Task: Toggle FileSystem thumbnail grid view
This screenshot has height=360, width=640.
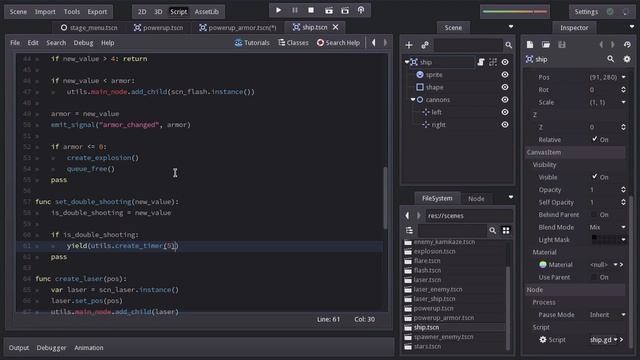Action: pyautogui.click(x=506, y=231)
